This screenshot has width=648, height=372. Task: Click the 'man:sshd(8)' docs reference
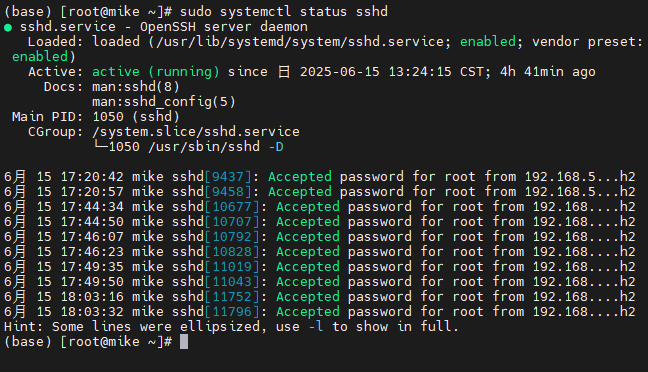(x=136, y=87)
